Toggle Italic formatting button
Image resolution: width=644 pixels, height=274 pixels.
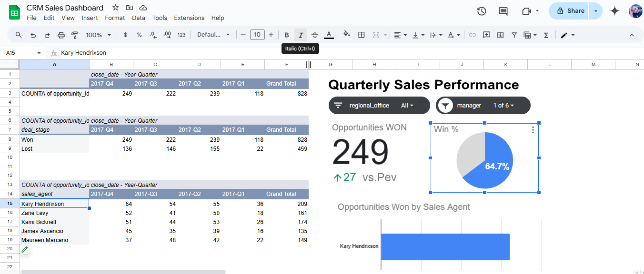[301, 35]
